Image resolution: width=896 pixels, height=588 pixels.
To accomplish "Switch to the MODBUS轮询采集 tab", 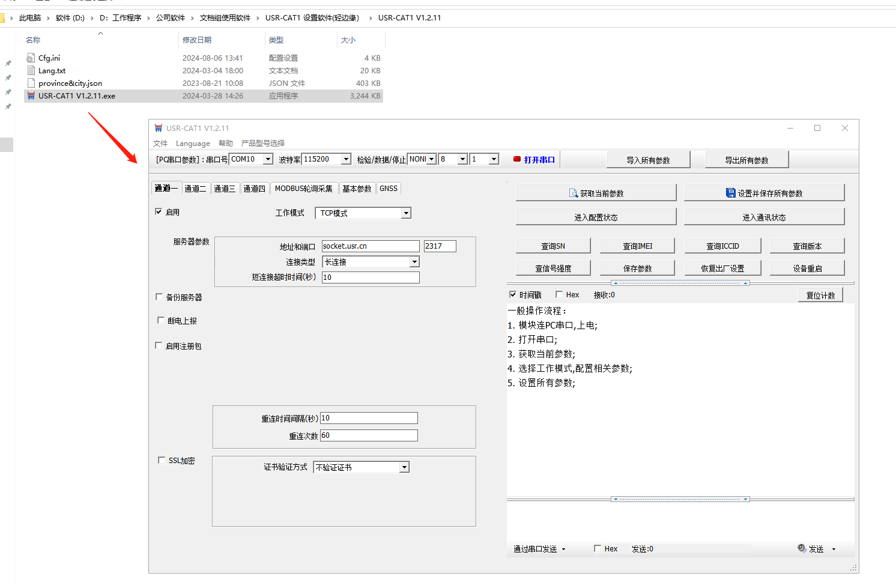I will pos(303,189).
